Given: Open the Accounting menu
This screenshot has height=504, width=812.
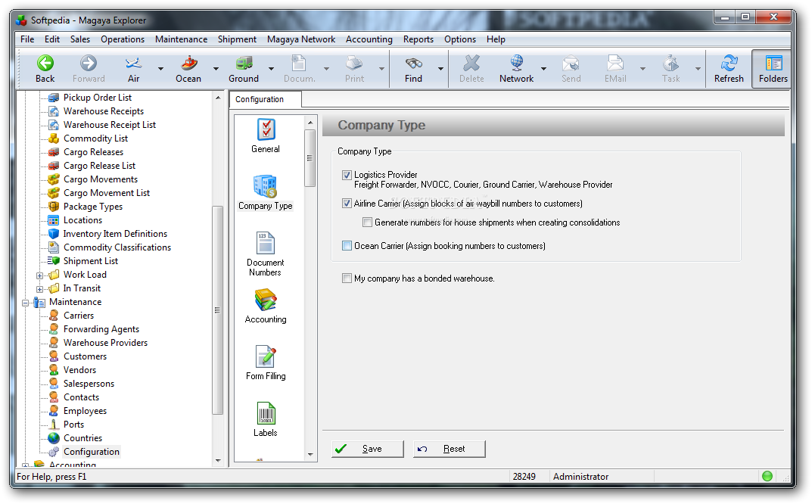Looking at the screenshot, I should click(x=369, y=39).
